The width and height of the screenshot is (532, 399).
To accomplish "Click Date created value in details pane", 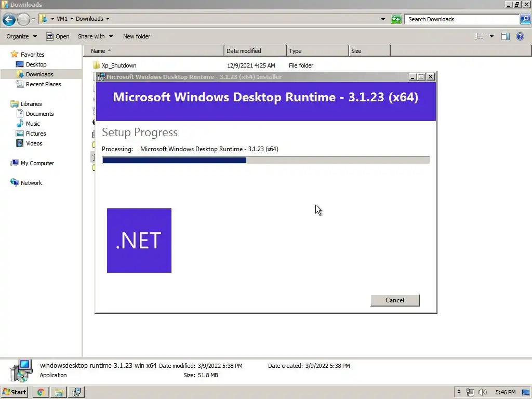I will pyautogui.click(x=327, y=366).
